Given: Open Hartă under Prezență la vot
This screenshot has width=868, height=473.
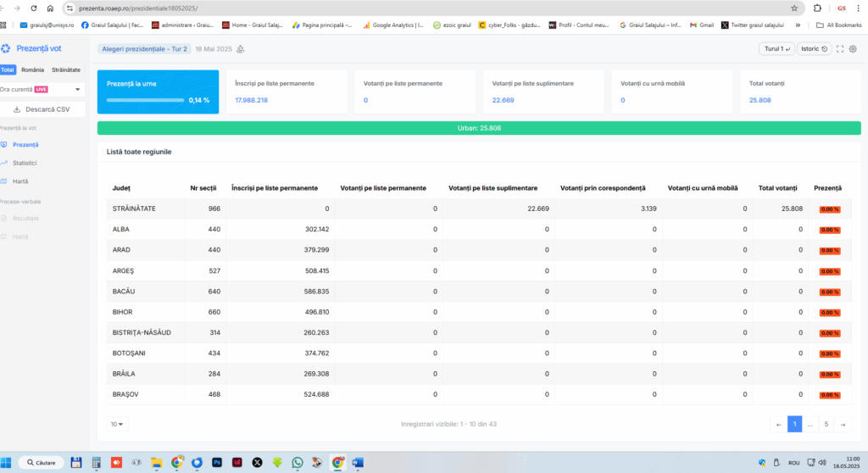Looking at the screenshot, I should pos(20,181).
